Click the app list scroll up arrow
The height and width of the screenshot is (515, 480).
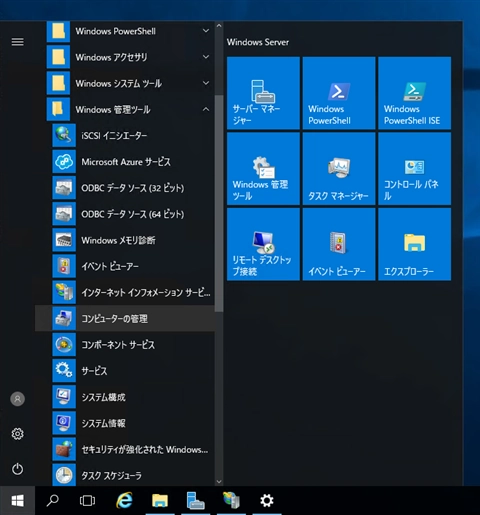pos(219,26)
